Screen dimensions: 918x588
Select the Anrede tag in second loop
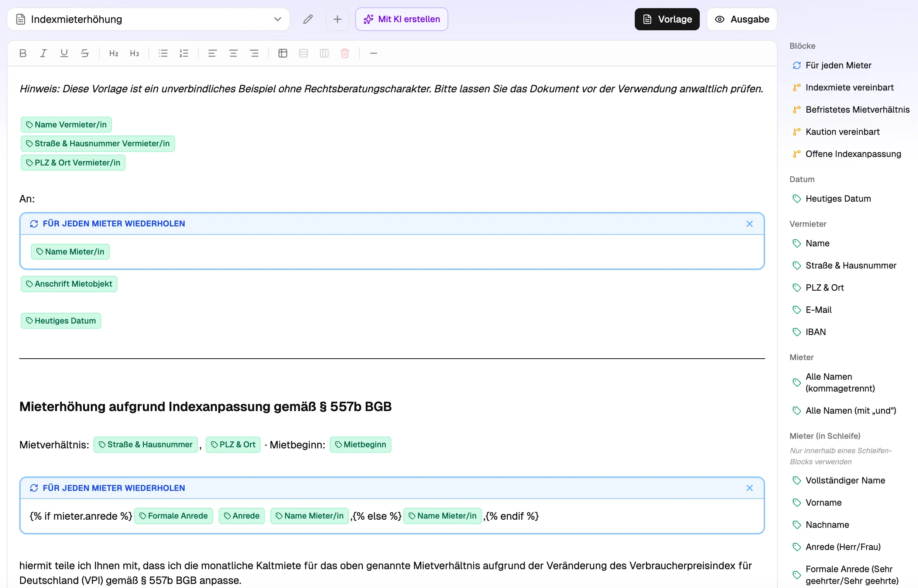[242, 516]
